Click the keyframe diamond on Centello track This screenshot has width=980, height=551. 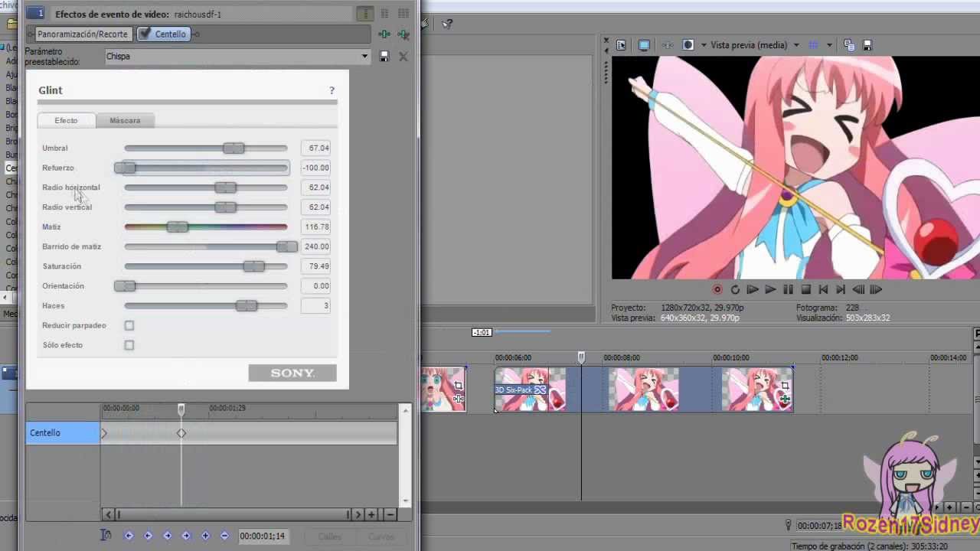click(x=181, y=433)
